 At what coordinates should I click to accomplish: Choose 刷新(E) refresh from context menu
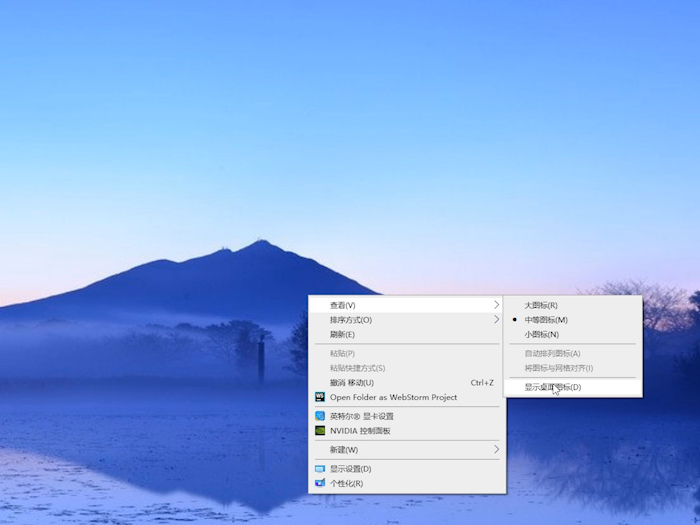342,334
